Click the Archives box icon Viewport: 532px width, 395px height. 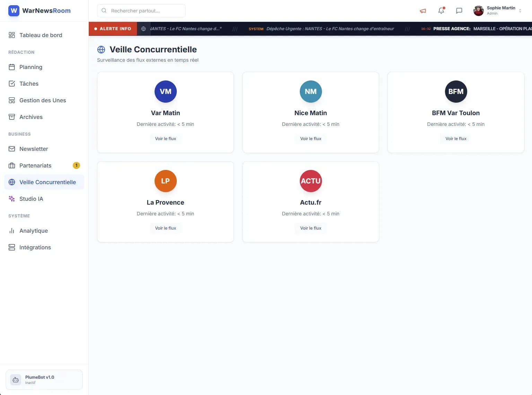tap(12, 117)
